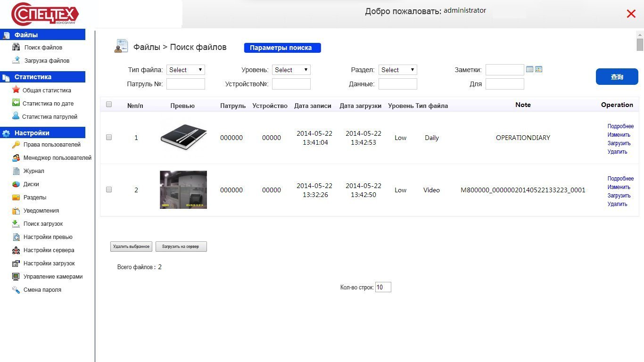Check the box for row 2 video file
The image size is (644, 362).
(109, 190)
